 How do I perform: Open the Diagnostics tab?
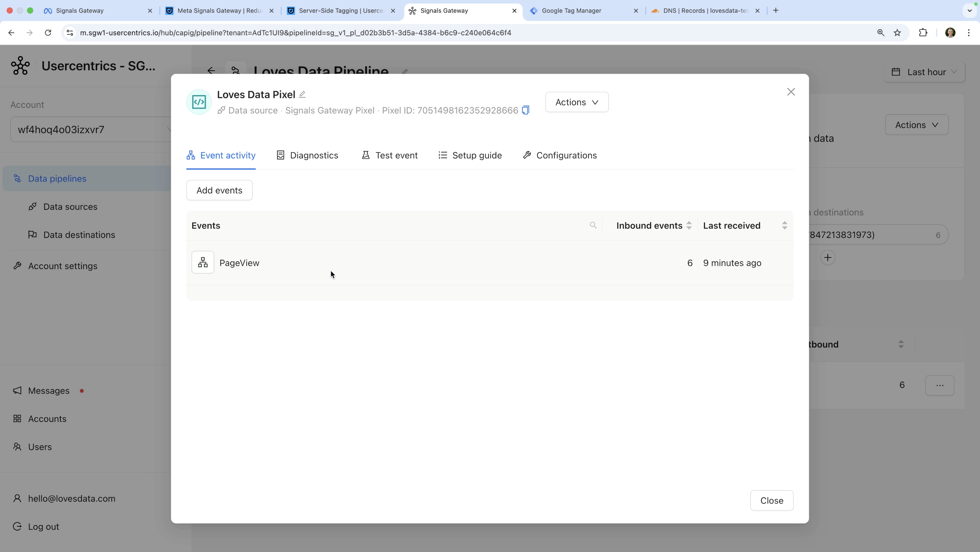pyautogui.click(x=307, y=155)
